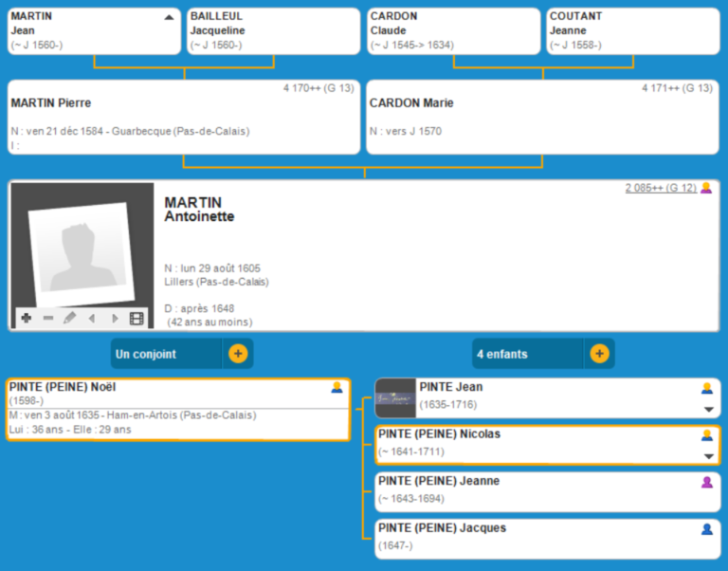Select father MARTIN Pierre's card
The height and width of the screenshot is (571, 728).
click(184, 118)
